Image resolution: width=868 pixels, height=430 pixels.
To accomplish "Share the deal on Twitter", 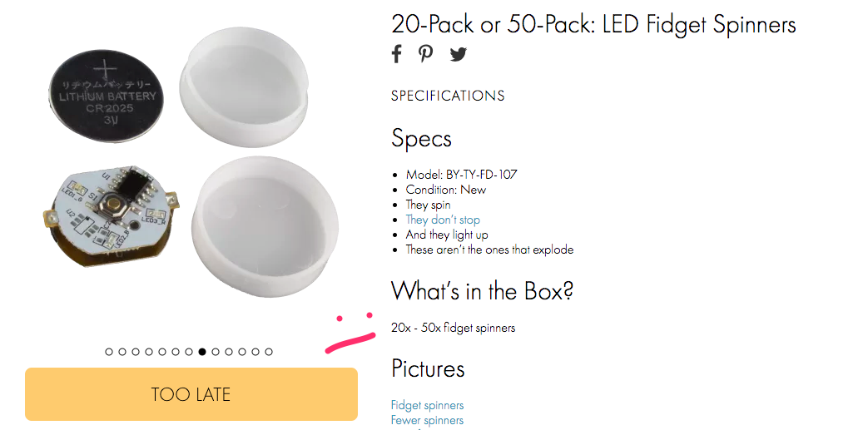I will point(459,55).
